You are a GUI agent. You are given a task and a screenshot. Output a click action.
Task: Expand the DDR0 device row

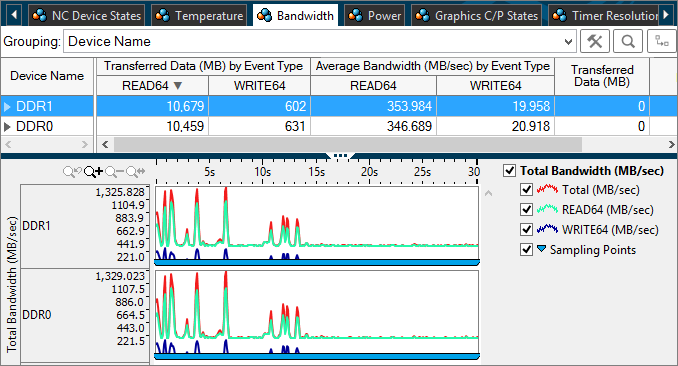7,126
